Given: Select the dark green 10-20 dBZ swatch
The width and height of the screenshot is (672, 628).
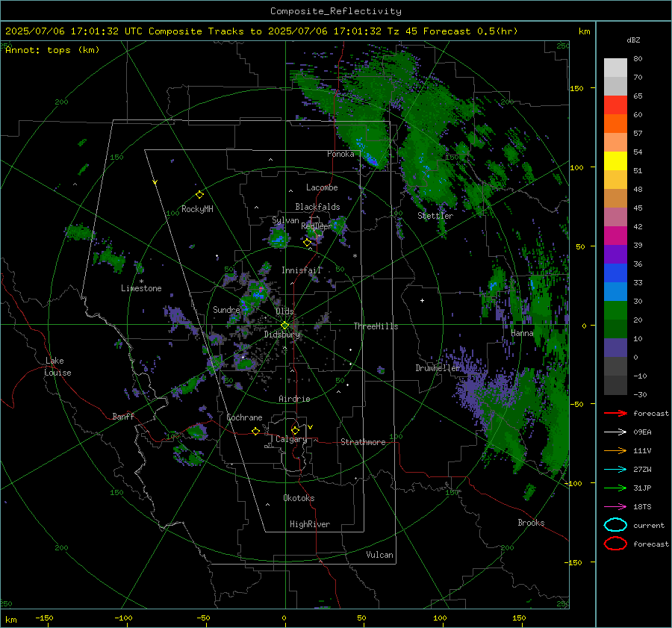Looking at the screenshot, I should point(615,329).
